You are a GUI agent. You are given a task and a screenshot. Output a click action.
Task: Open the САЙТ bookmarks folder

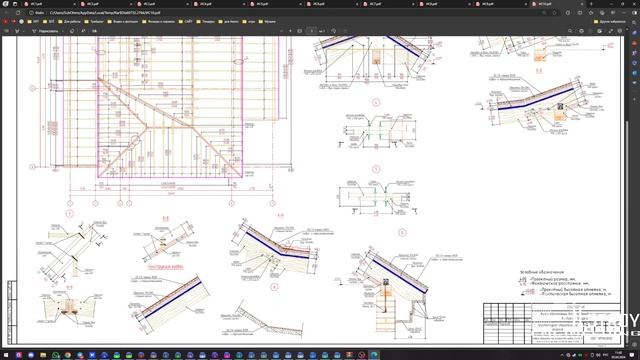(186, 21)
